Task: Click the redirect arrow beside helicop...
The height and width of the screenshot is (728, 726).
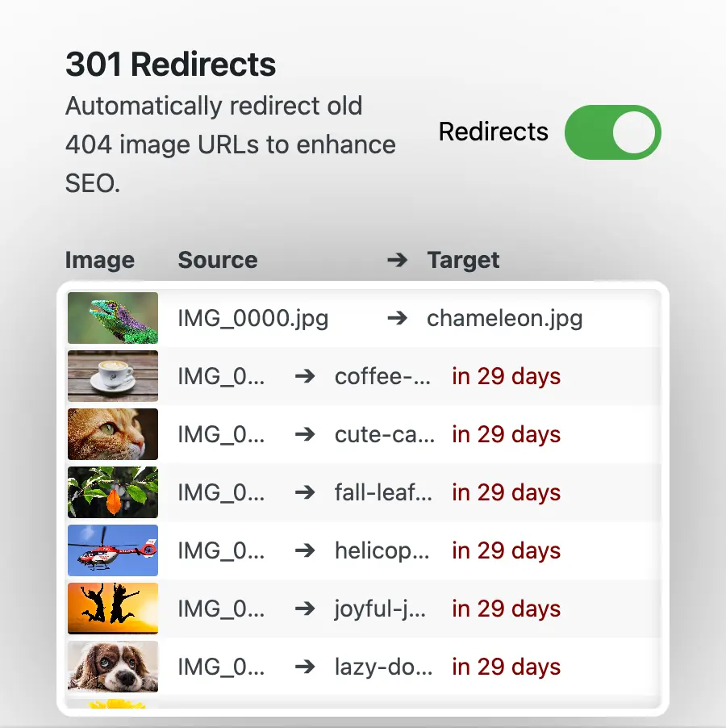Action: pyautogui.click(x=304, y=550)
